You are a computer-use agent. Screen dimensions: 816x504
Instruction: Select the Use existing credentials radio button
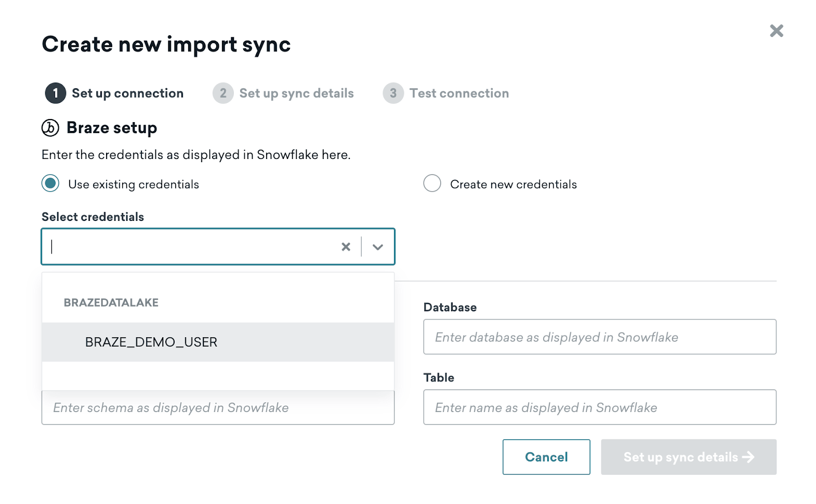coord(50,184)
